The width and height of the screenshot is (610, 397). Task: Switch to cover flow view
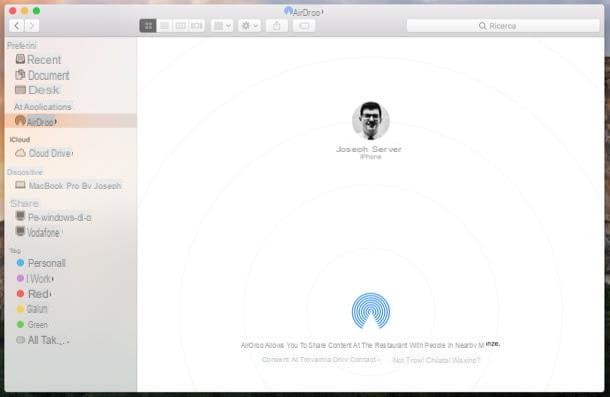point(197,26)
